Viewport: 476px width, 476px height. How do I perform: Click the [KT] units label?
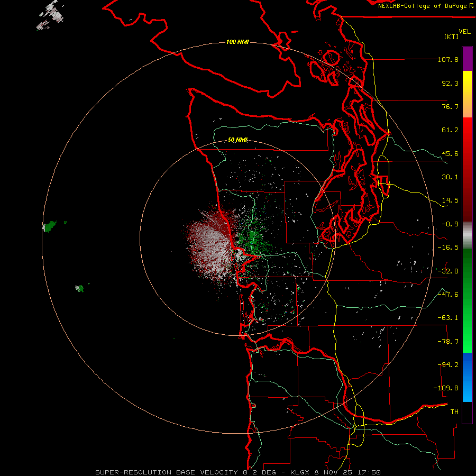click(452, 36)
